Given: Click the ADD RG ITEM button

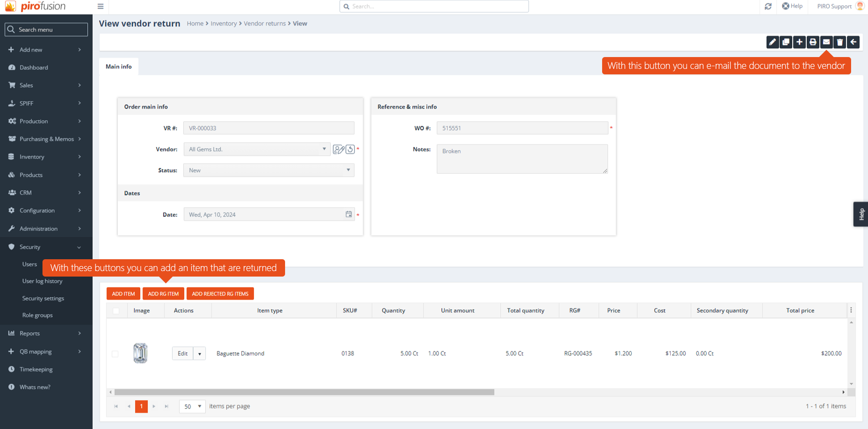Looking at the screenshot, I should click(x=163, y=293).
